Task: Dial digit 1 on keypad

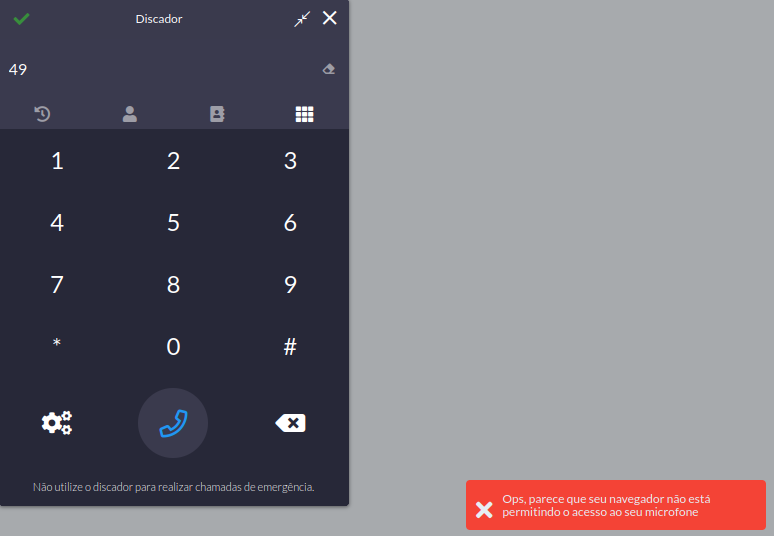Action: pos(57,161)
